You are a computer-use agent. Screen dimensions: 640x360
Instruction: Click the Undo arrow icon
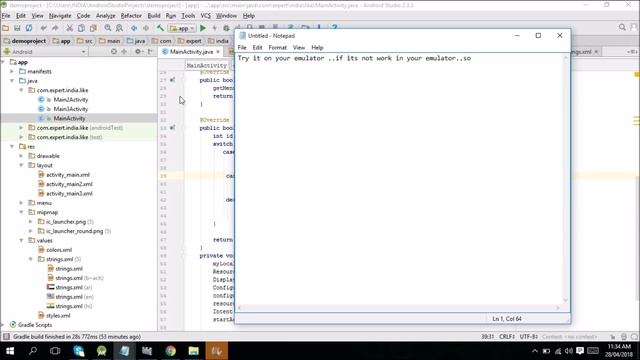pyautogui.click(x=44, y=28)
